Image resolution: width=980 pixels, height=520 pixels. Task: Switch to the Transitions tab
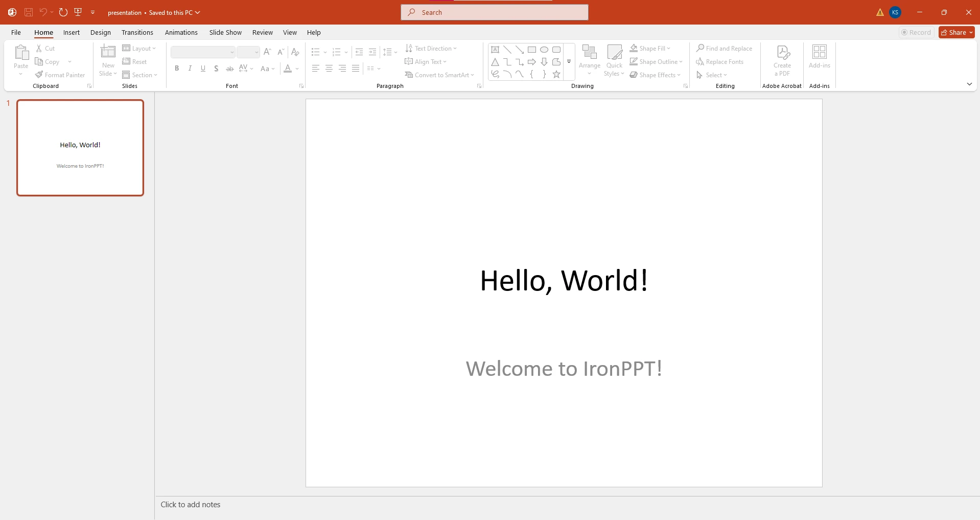137,33
